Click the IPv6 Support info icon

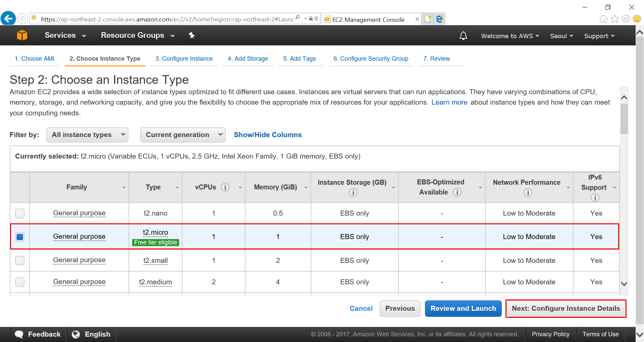pyautogui.click(x=595, y=197)
